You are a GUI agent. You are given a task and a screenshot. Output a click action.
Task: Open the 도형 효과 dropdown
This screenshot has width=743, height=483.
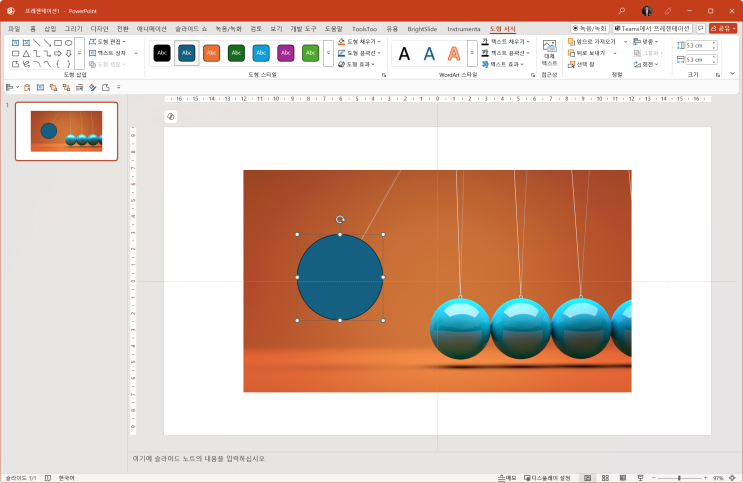pos(359,64)
